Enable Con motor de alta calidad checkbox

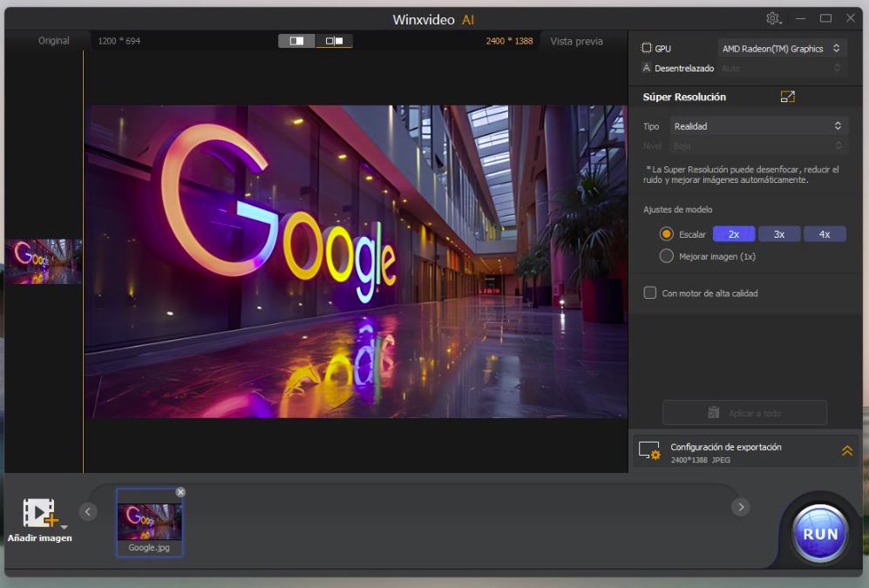pos(650,293)
